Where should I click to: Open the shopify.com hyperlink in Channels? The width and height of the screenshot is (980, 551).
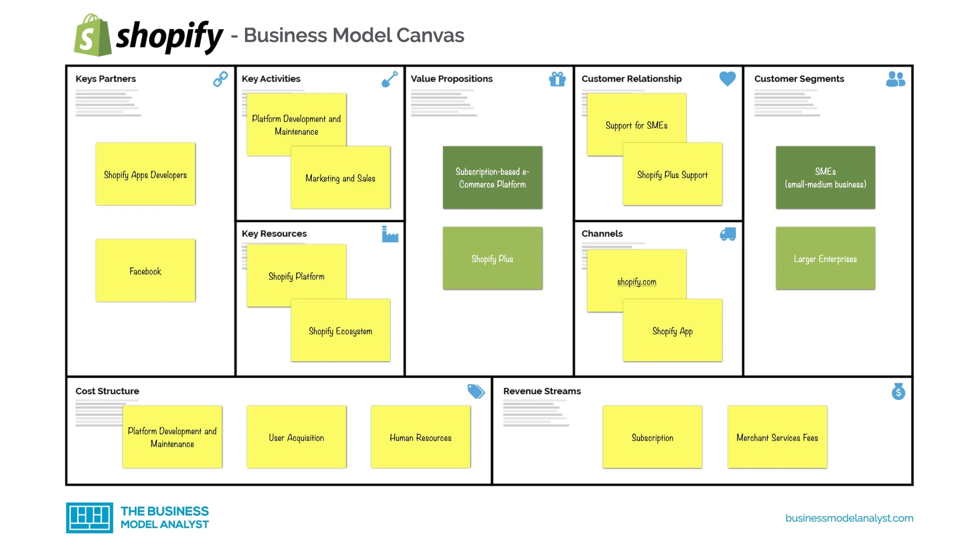(x=636, y=281)
